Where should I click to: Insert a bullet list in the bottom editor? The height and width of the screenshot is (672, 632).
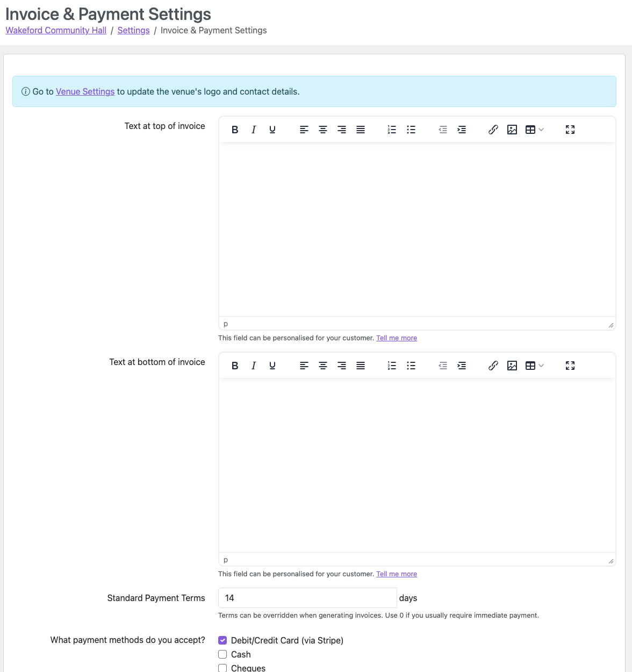[x=411, y=365]
